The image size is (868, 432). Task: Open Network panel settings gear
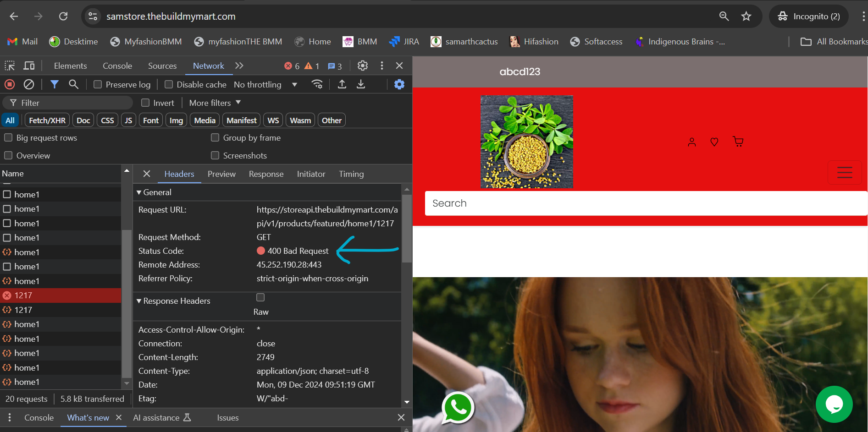click(x=399, y=84)
